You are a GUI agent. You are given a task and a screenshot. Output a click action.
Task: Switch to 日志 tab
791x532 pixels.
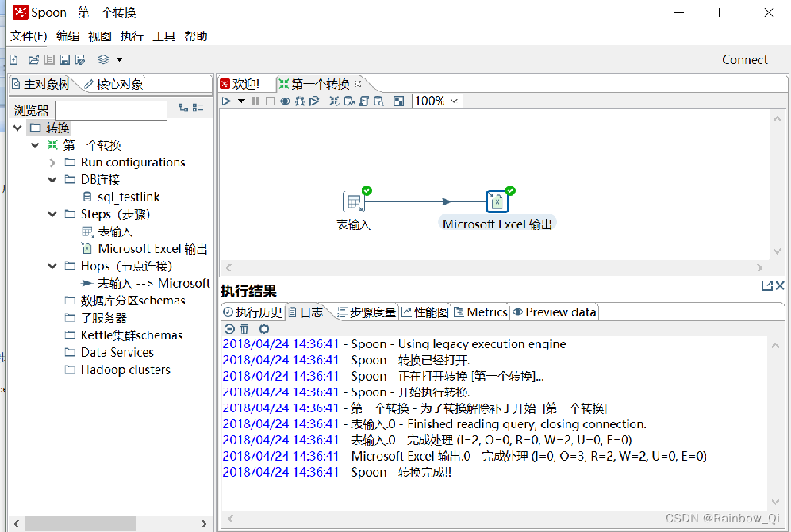tap(306, 312)
